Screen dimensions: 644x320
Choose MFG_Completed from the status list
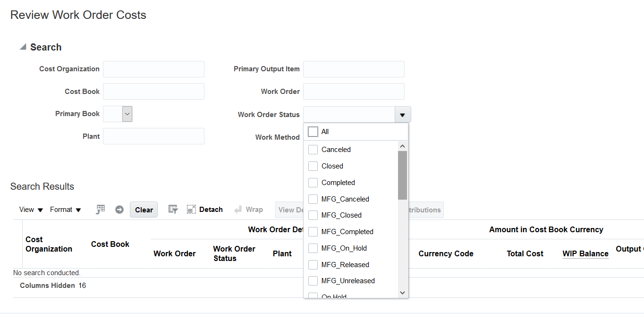313,231
